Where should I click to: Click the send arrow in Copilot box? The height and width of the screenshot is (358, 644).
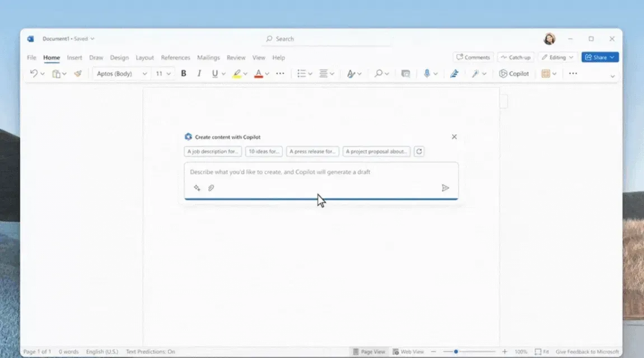[445, 188]
